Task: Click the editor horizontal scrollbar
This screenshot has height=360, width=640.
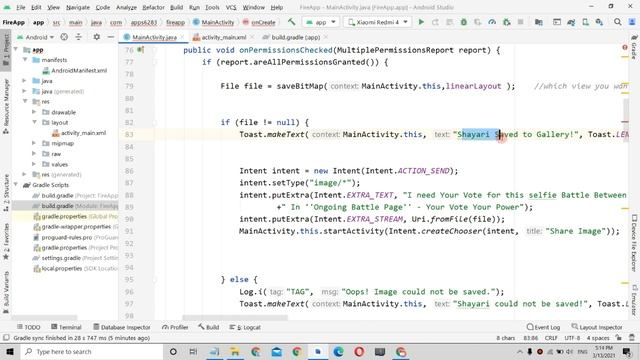Action: click(x=235, y=318)
